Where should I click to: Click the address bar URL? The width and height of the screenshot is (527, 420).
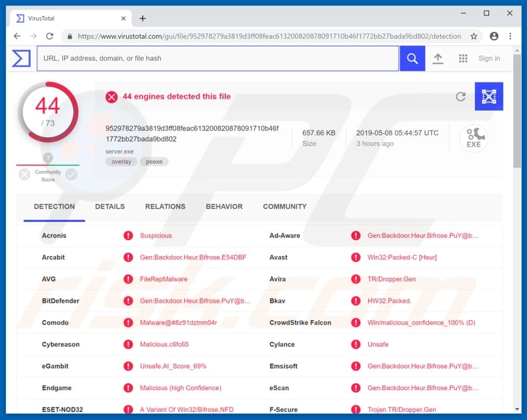(x=270, y=36)
